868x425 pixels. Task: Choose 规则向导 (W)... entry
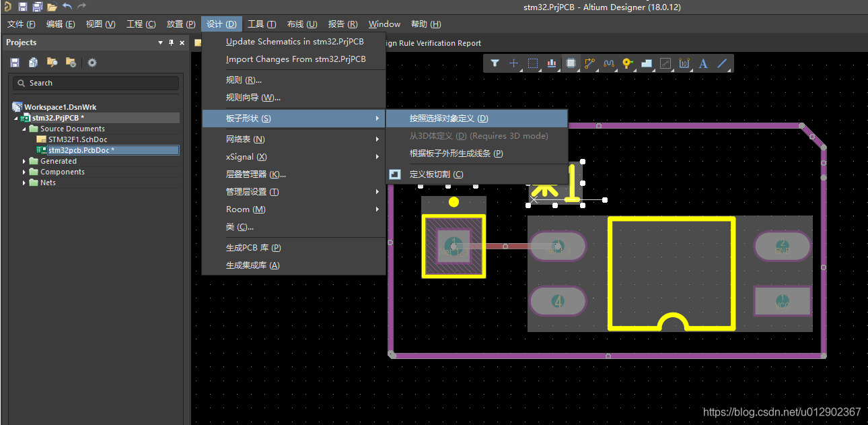click(294, 98)
